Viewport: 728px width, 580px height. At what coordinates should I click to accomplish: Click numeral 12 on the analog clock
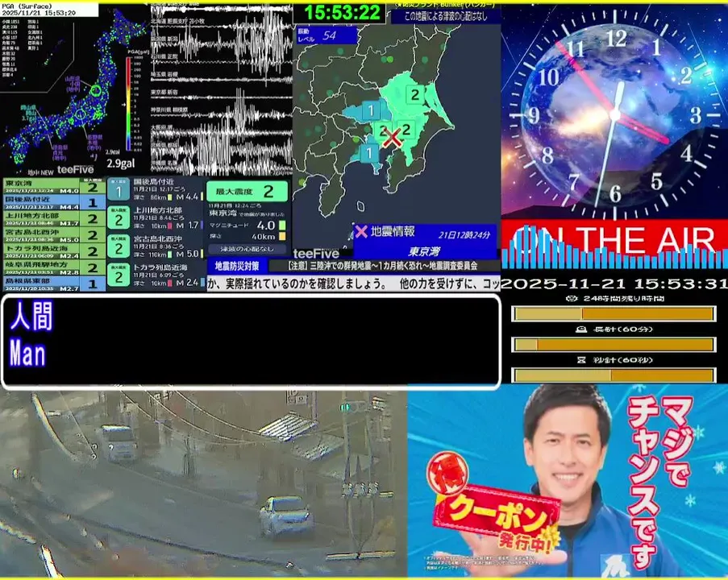[x=617, y=38]
